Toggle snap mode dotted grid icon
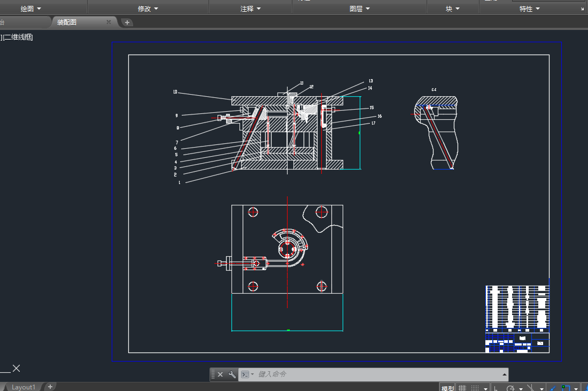 (x=475, y=388)
